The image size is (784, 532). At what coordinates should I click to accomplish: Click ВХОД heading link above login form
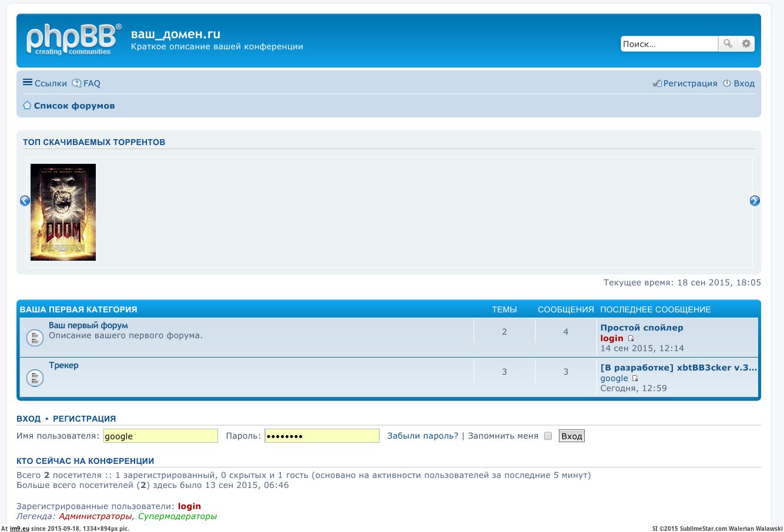tap(28, 419)
